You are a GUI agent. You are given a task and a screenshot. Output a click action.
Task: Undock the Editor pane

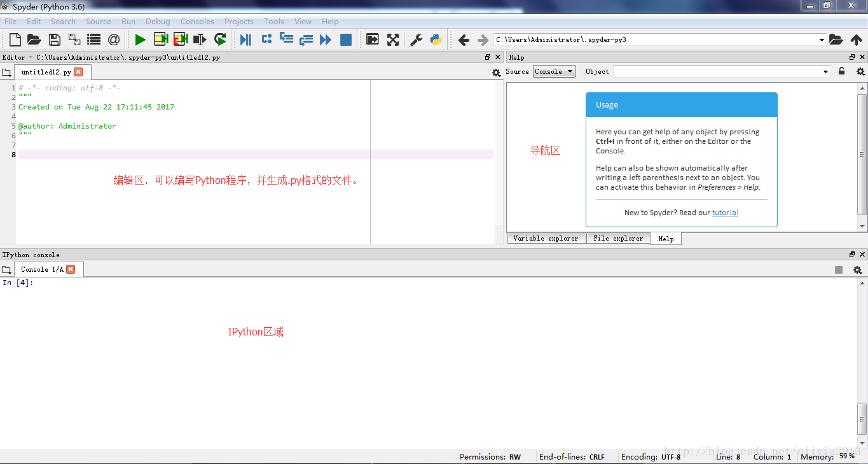coord(488,57)
